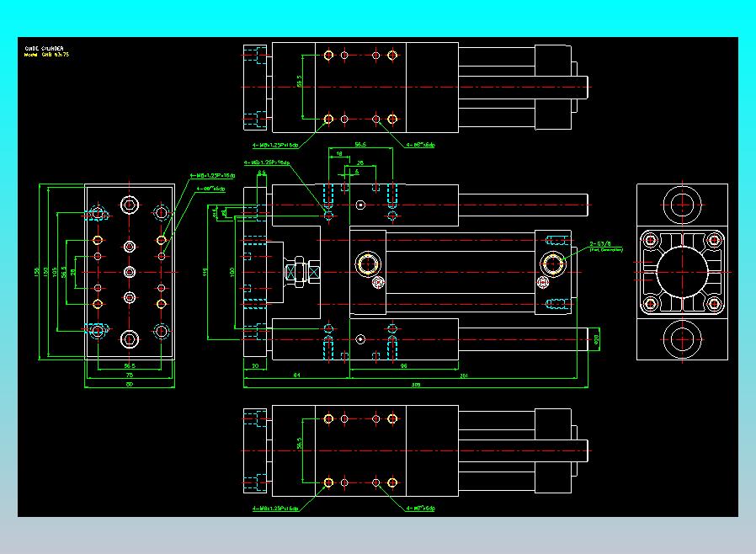Viewport: 756px width, 554px height.
Task: Click the "GUIDE CYLINDER" title text
Action: tap(44, 48)
